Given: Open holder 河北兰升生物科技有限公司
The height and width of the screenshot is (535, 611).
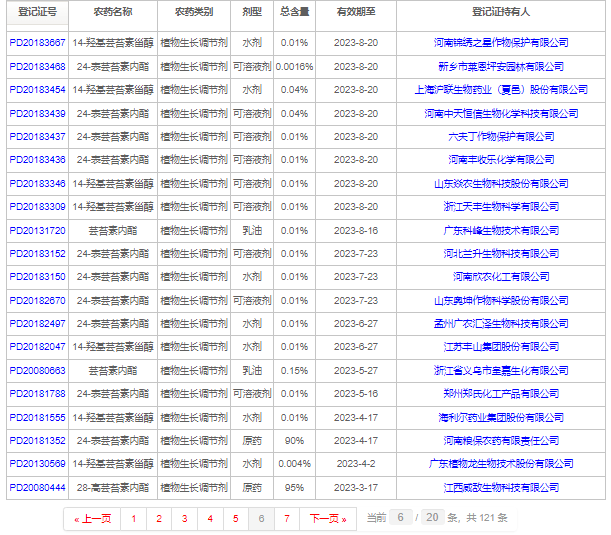Looking at the screenshot, I should [501, 254].
